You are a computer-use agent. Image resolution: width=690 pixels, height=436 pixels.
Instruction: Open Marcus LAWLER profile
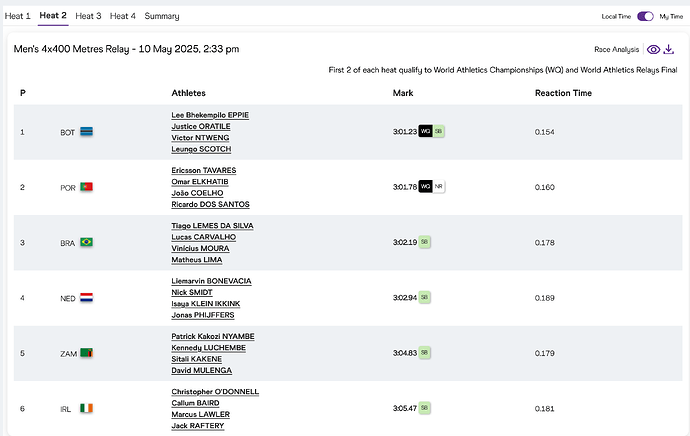pos(201,414)
